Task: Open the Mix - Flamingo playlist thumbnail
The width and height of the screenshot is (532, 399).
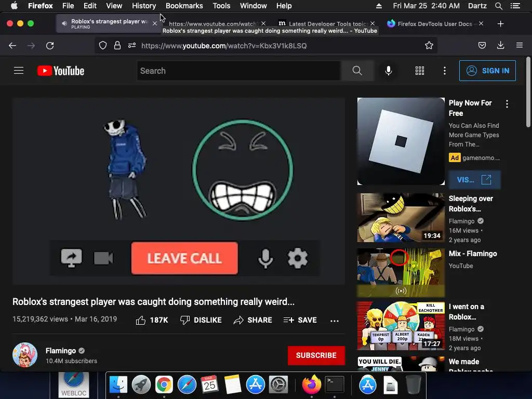Action: (x=401, y=273)
